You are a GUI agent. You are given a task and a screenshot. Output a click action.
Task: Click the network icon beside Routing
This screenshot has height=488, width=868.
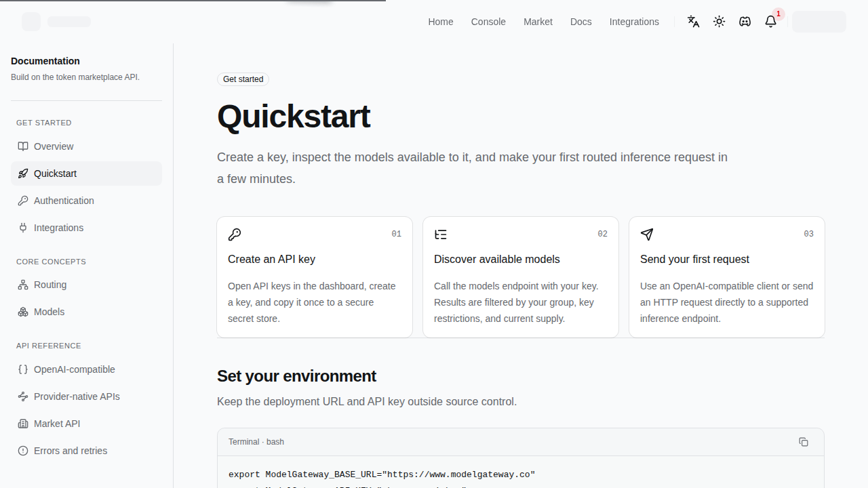pos(23,285)
